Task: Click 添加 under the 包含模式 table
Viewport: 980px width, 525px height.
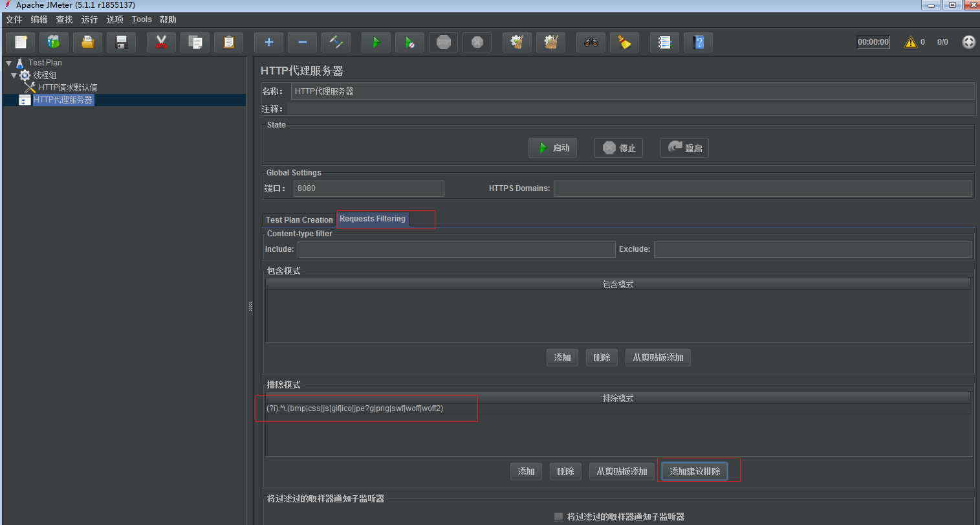Action: pos(563,357)
